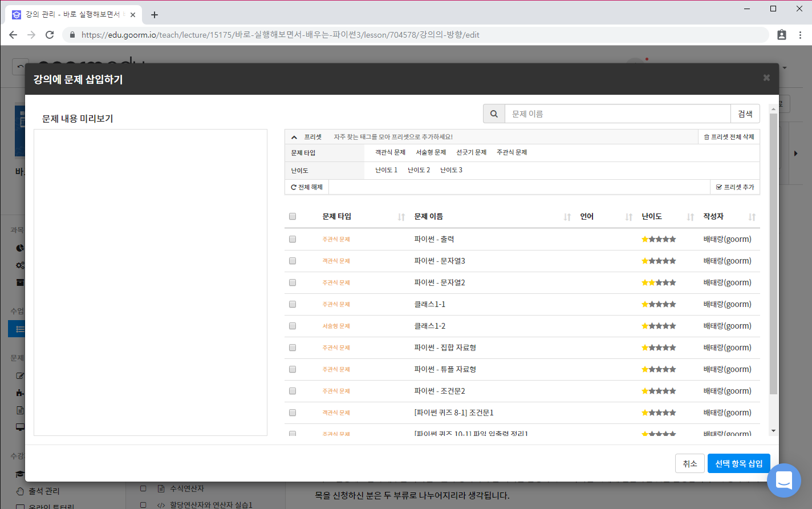Collapse the 프리셋 panel chevron
This screenshot has height=509, width=812.
294,137
